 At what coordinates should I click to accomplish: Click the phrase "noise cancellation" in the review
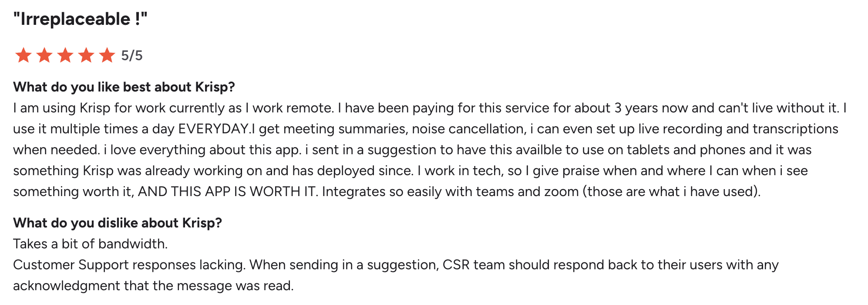[468, 129]
